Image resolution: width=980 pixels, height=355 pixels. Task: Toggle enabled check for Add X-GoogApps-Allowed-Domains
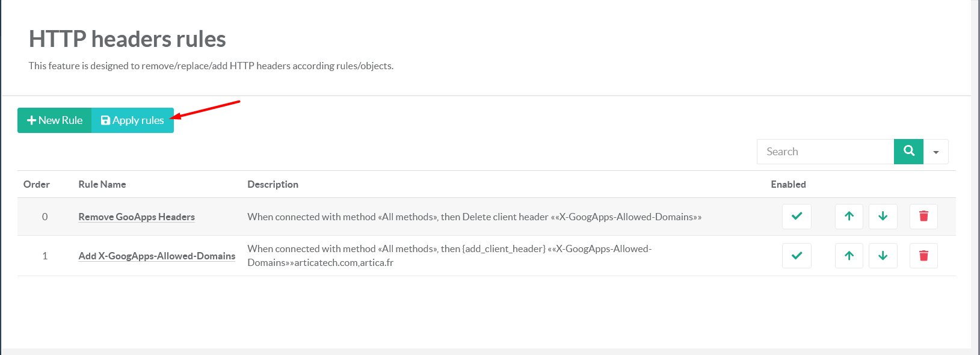pos(797,256)
